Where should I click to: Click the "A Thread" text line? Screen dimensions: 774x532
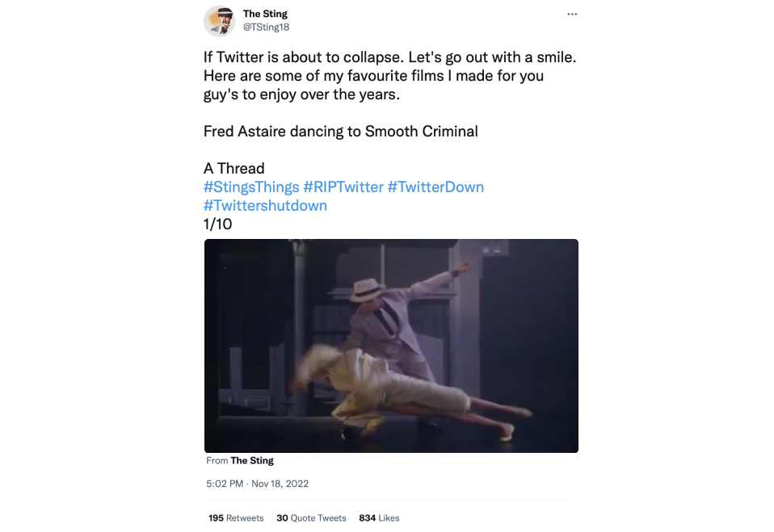coord(233,169)
